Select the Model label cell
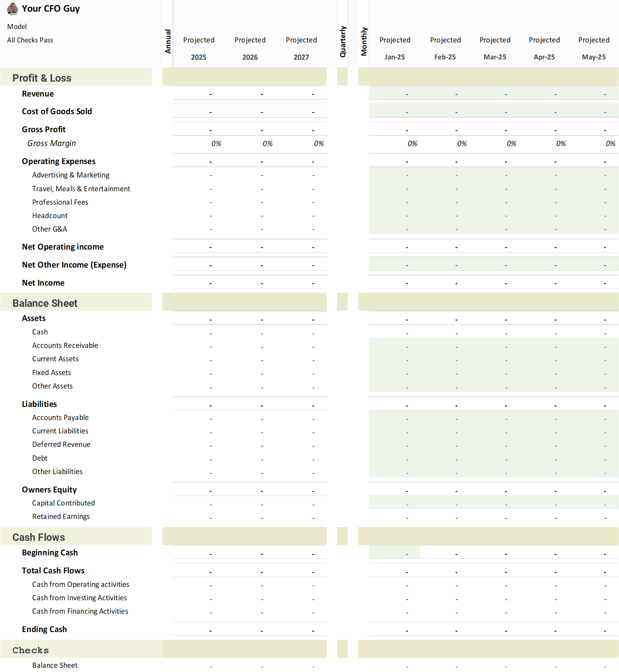The width and height of the screenshot is (619, 672). pyautogui.click(x=17, y=27)
